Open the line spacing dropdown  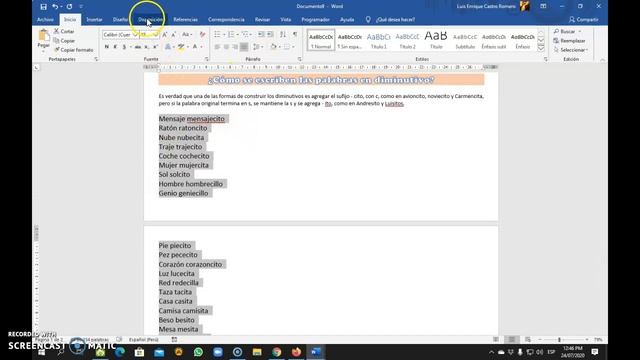click(x=258, y=47)
